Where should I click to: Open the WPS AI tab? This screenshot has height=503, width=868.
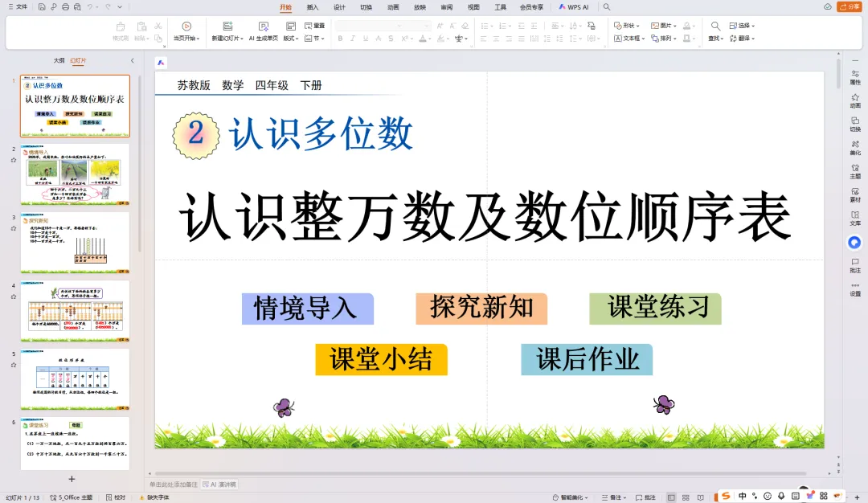point(574,7)
